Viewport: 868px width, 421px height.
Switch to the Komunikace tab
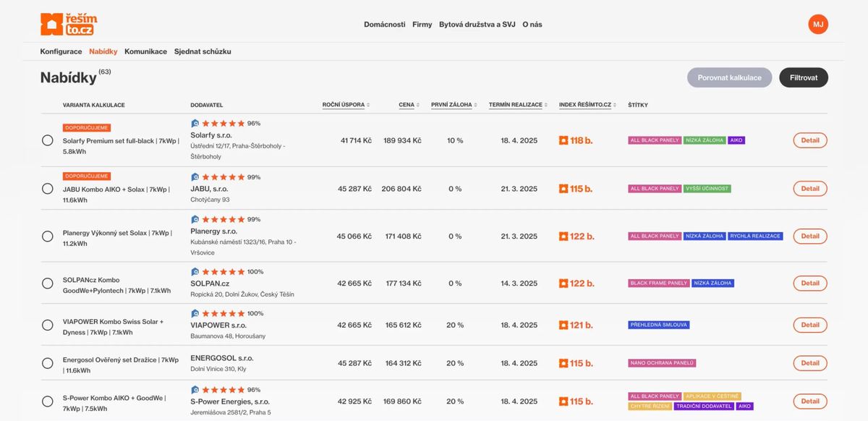point(145,52)
